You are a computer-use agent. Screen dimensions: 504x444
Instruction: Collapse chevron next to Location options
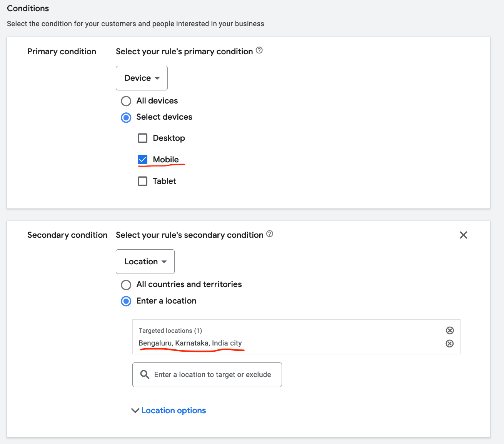(135, 411)
